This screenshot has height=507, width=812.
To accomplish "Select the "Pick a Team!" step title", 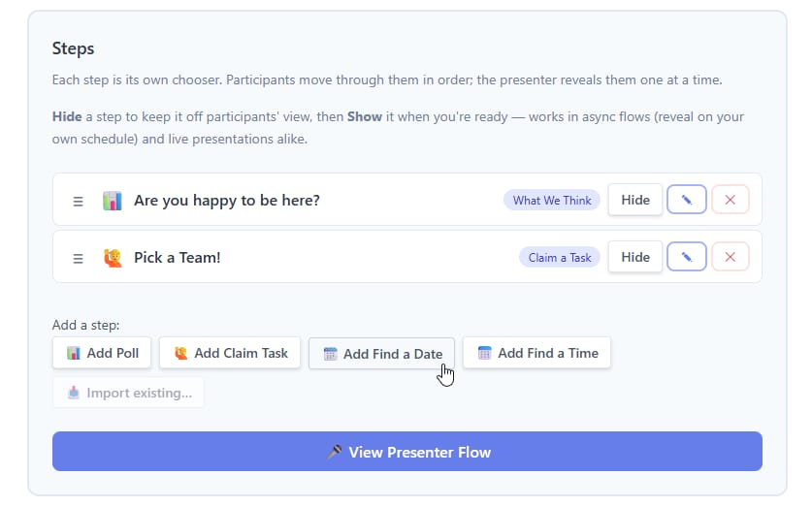I will point(178,257).
